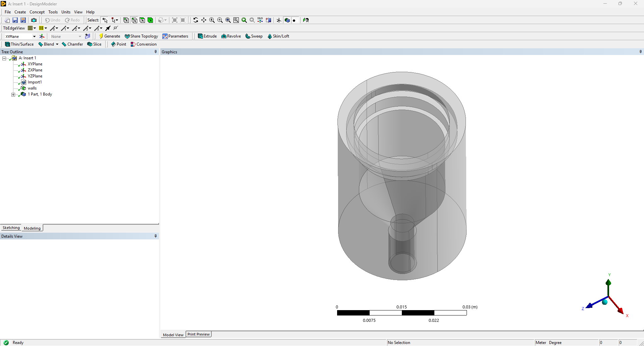Activate the Rotate view tool
This screenshot has height=346, width=644.
pos(196,20)
